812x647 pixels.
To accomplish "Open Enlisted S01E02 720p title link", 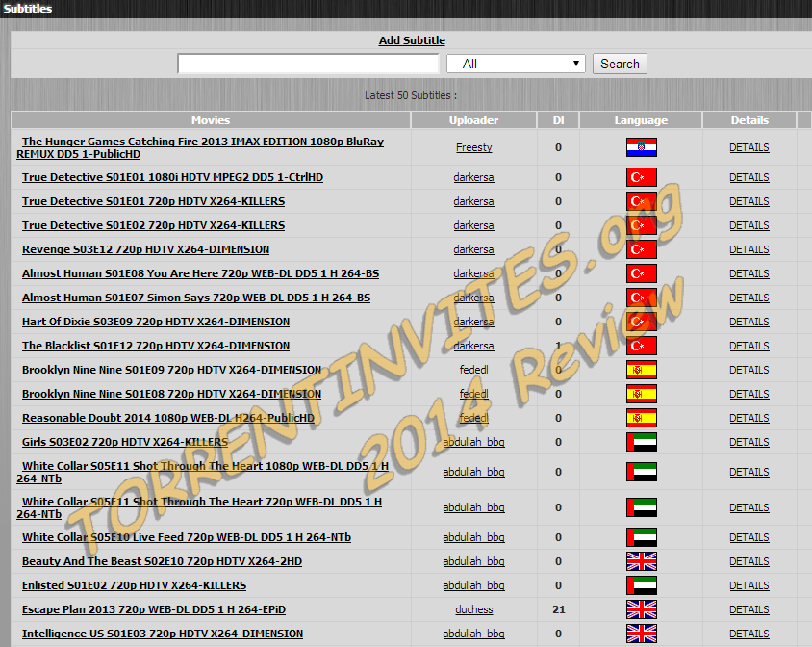I will pyautogui.click(x=134, y=585).
